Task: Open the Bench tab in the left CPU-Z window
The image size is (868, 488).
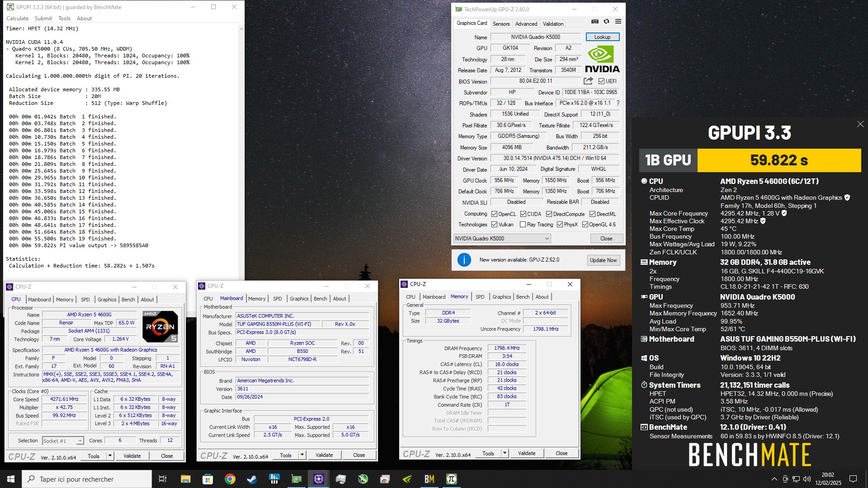Action: (x=128, y=300)
